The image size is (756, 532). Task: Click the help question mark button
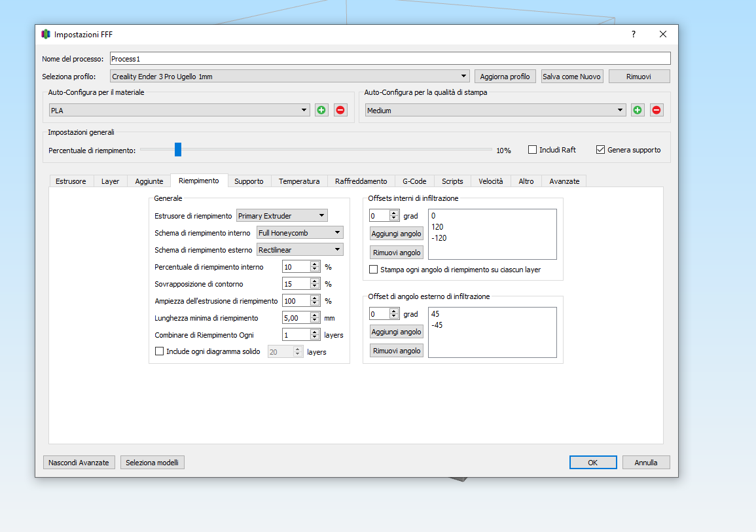pos(633,34)
